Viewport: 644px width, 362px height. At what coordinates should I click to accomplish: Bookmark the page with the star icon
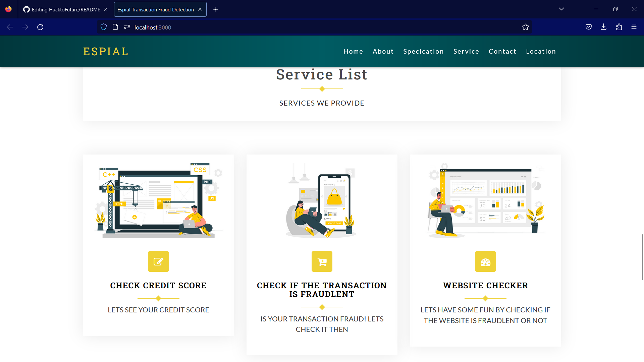click(526, 27)
